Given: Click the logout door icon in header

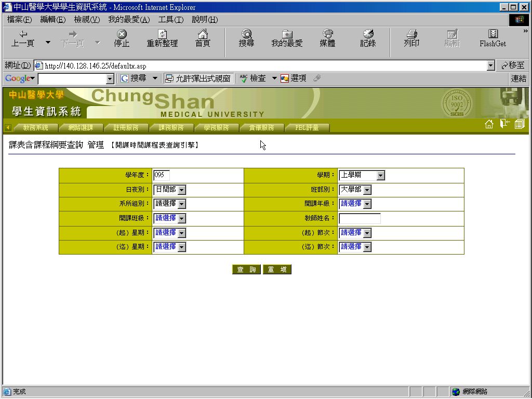Looking at the screenshot, I should pyautogui.click(x=504, y=124).
